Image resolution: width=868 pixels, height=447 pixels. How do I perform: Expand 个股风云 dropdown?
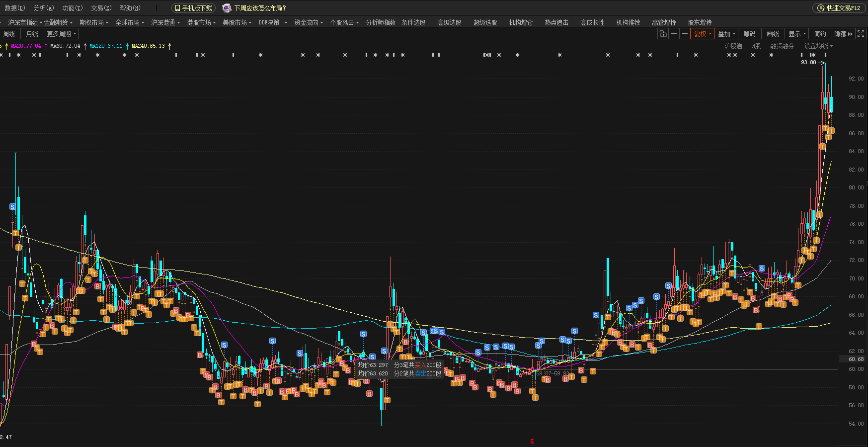coord(344,22)
